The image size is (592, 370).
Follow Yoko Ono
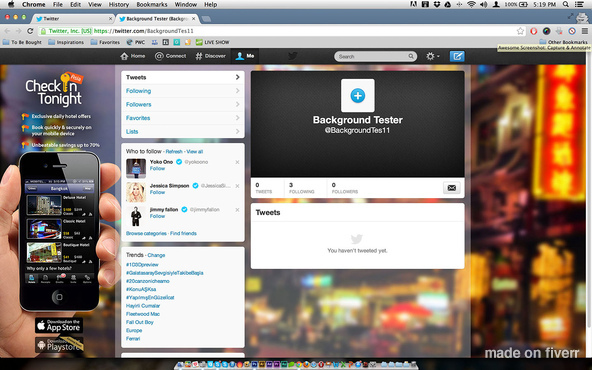click(x=157, y=168)
